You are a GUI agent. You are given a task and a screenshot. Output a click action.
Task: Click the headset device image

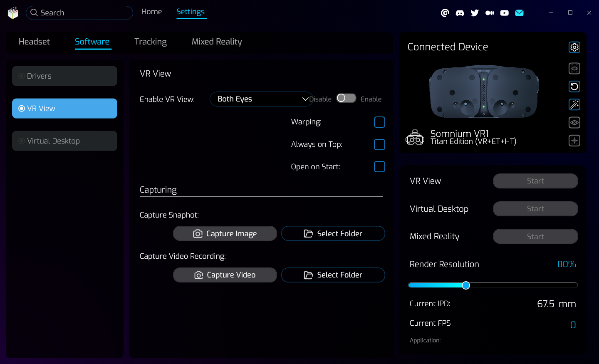(x=484, y=92)
